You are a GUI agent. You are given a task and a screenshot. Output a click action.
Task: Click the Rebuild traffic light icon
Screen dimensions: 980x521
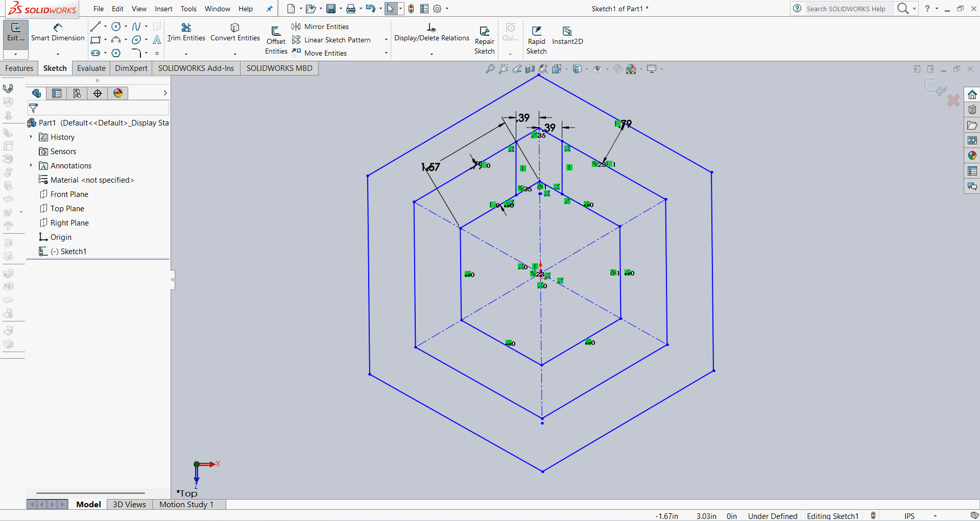click(411, 9)
